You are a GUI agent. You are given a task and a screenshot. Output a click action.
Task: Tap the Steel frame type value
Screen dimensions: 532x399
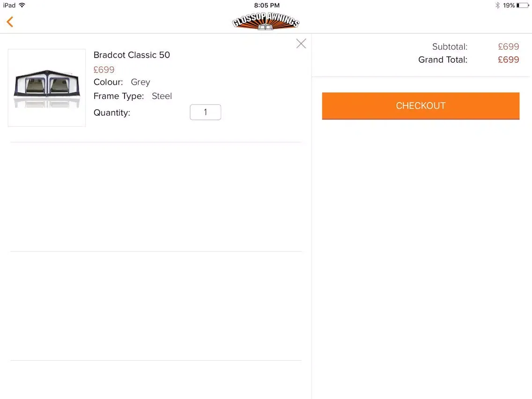click(162, 96)
